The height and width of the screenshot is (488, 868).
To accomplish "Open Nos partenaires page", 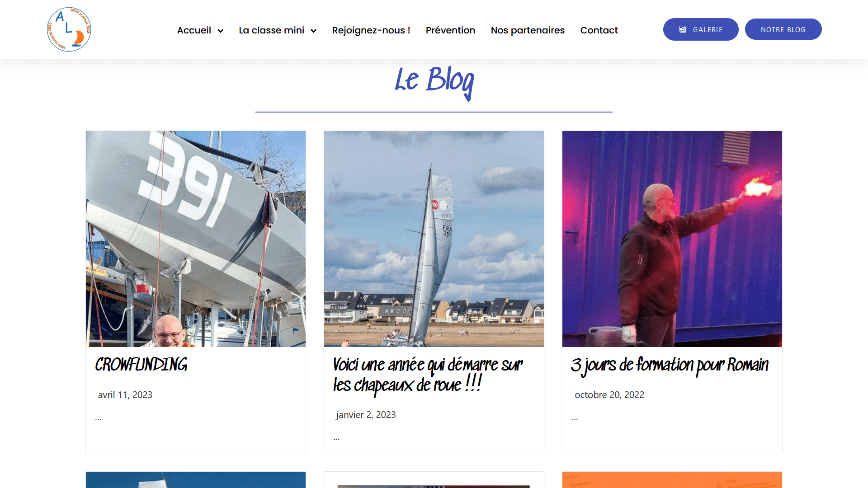I will click(x=528, y=30).
